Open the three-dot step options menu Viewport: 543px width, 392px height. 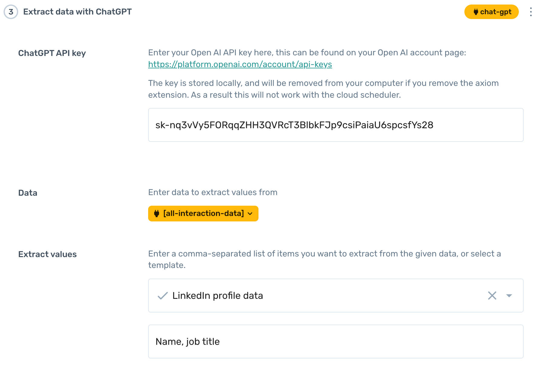[531, 12]
